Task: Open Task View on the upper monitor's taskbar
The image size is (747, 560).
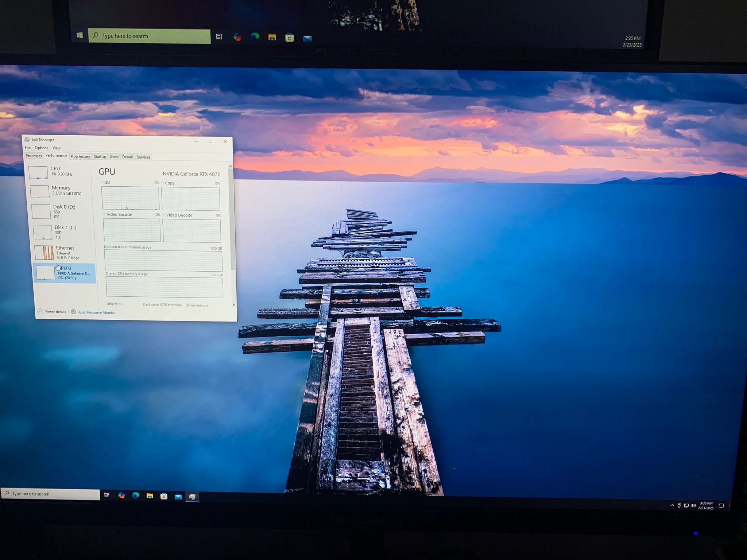Action: click(219, 36)
